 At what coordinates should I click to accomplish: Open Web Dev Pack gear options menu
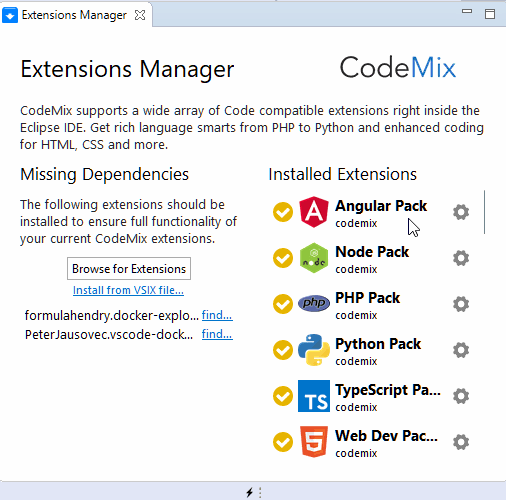pyautogui.click(x=461, y=442)
